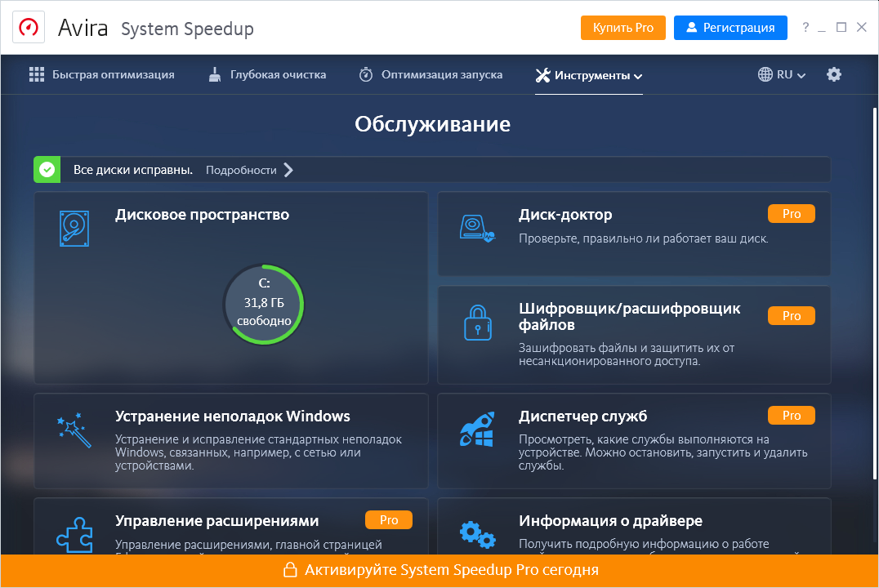Image resolution: width=879 pixels, height=588 pixels.
Task: Click the Avira logo icon
Action: coord(29,27)
